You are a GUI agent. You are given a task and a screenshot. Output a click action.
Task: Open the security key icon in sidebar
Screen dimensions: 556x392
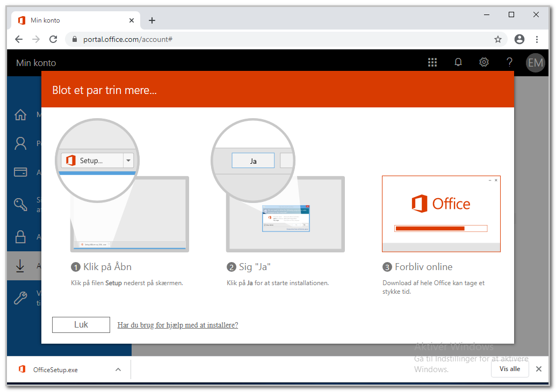coord(20,205)
